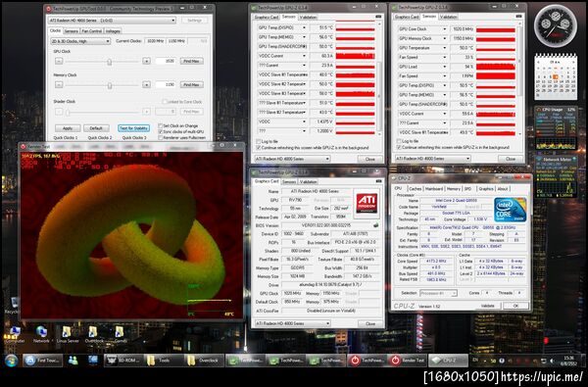Click Test for Stability button
This screenshot has width=588, height=387.
[133, 128]
